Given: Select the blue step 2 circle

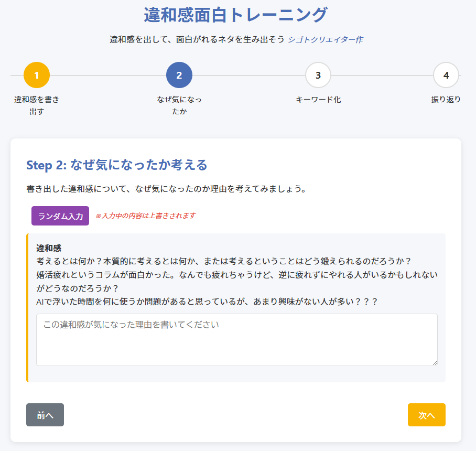Looking at the screenshot, I should (179, 75).
